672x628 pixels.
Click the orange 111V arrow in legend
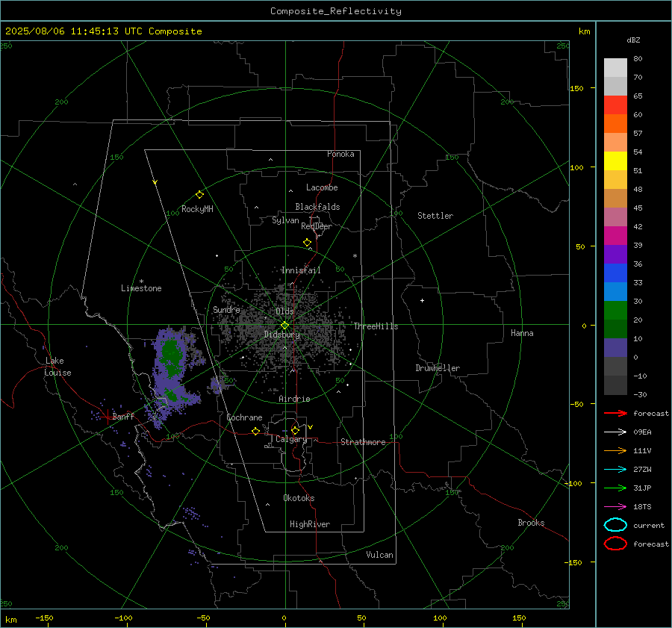[615, 450]
